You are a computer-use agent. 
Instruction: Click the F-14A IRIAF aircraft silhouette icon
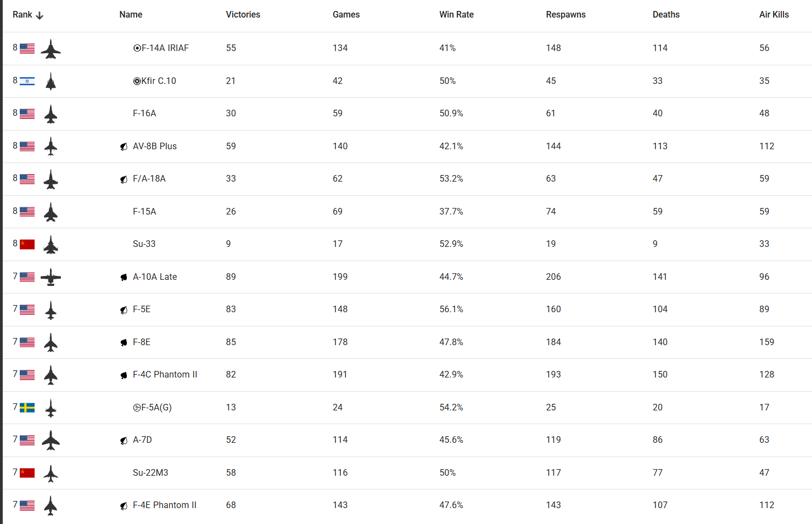[x=51, y=49]
